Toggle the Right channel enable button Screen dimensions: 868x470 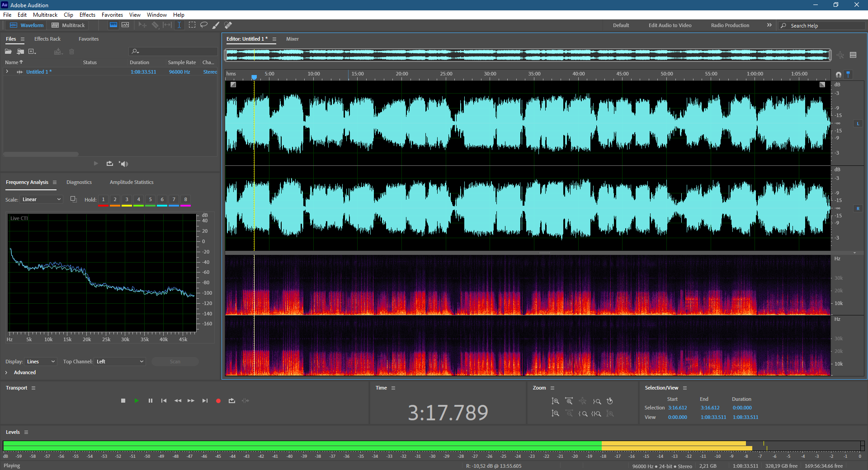pyautogui.click(x=858, y=208)
